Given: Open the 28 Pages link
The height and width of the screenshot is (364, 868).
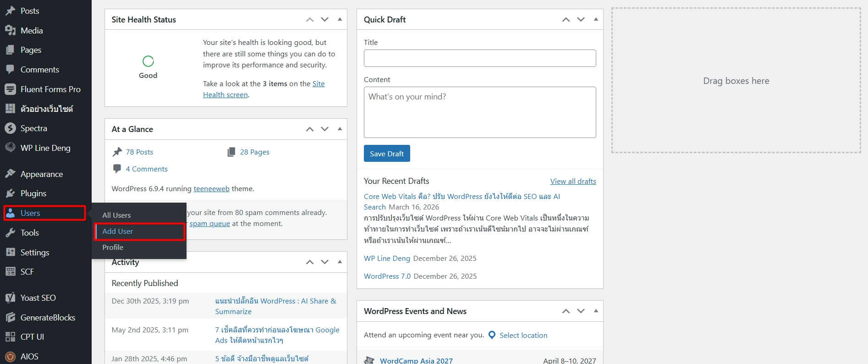Looking at the screenshot, I should coord(255,152).
